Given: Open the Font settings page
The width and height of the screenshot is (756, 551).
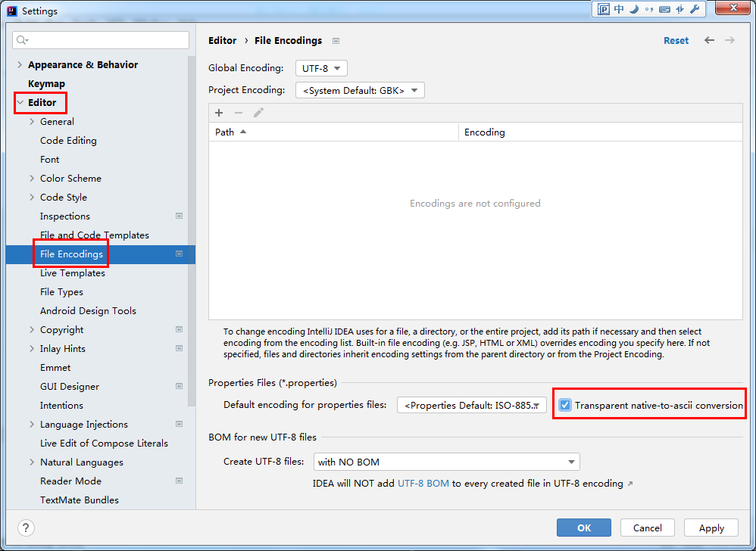Looking at the screenshot, I should 50,160.
